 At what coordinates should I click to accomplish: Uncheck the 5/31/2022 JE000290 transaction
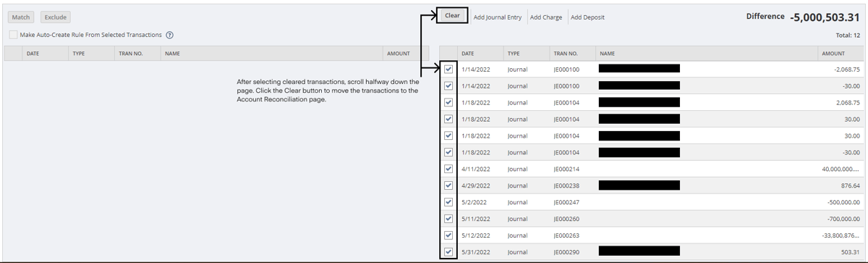click(448, 252)
